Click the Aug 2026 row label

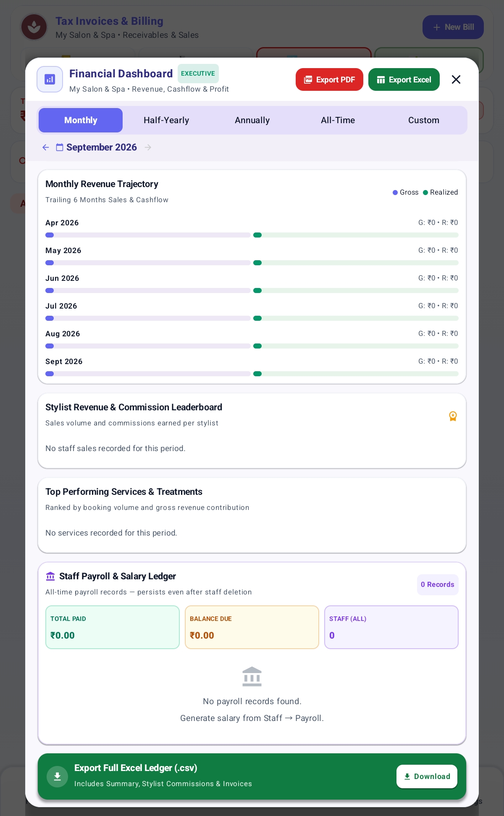(63, 334)
